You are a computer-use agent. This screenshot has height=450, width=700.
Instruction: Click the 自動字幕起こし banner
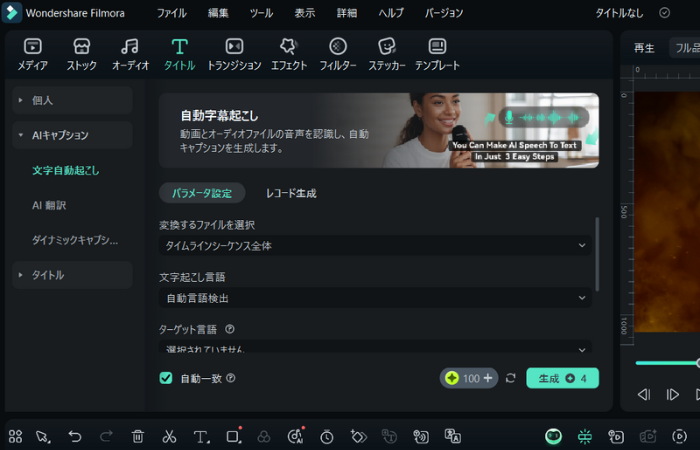click(379, 130)
